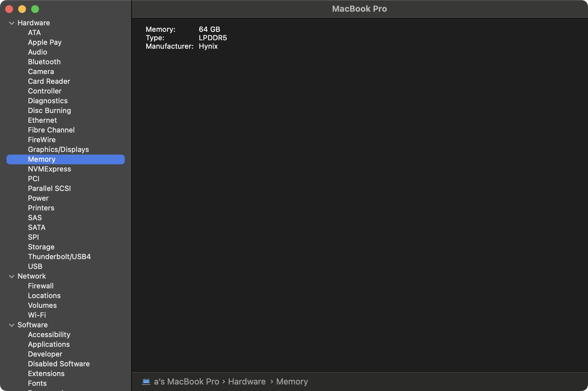Select Power in Hardware list
Viewport: 588px width, 391px height.
(x=38, y=198)
